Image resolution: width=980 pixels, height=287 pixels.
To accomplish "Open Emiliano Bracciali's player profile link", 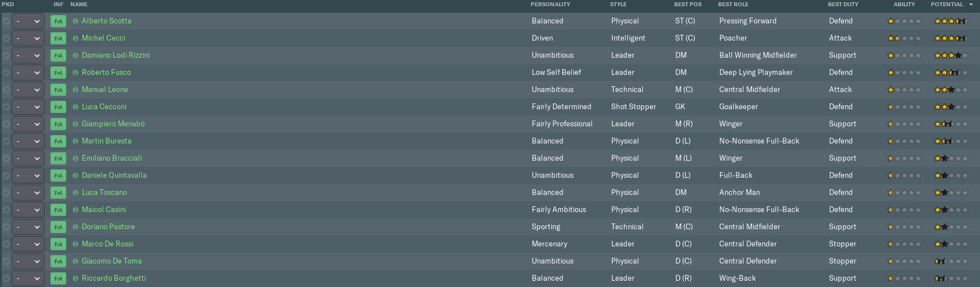I will pyautogui.click(x=111, y=158).
